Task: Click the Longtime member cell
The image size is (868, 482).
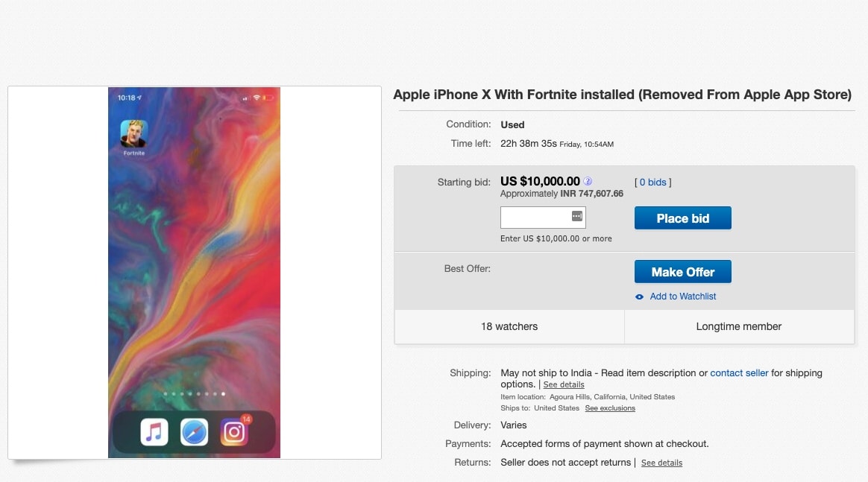Action: [x=739, y=326]
